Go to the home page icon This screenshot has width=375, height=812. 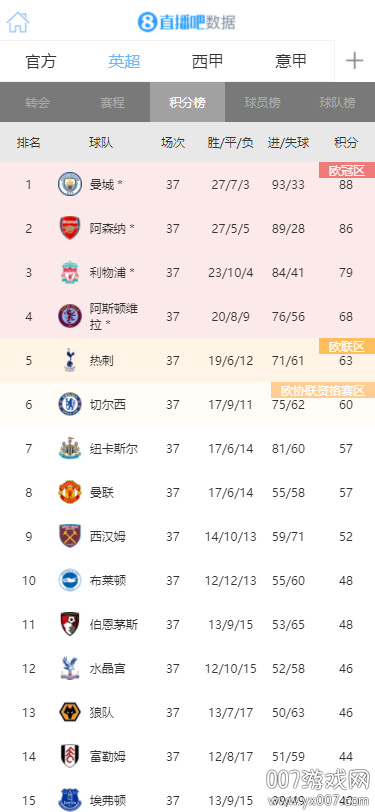pyautogui.click(x=18, y=22)
